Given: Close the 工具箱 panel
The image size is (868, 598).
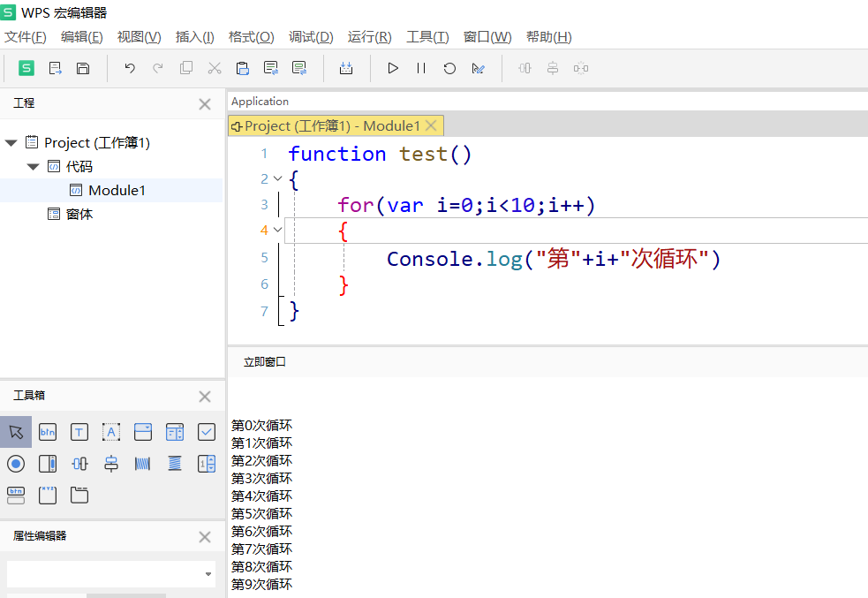Looking at the screenshot, I should click(205, 397).
